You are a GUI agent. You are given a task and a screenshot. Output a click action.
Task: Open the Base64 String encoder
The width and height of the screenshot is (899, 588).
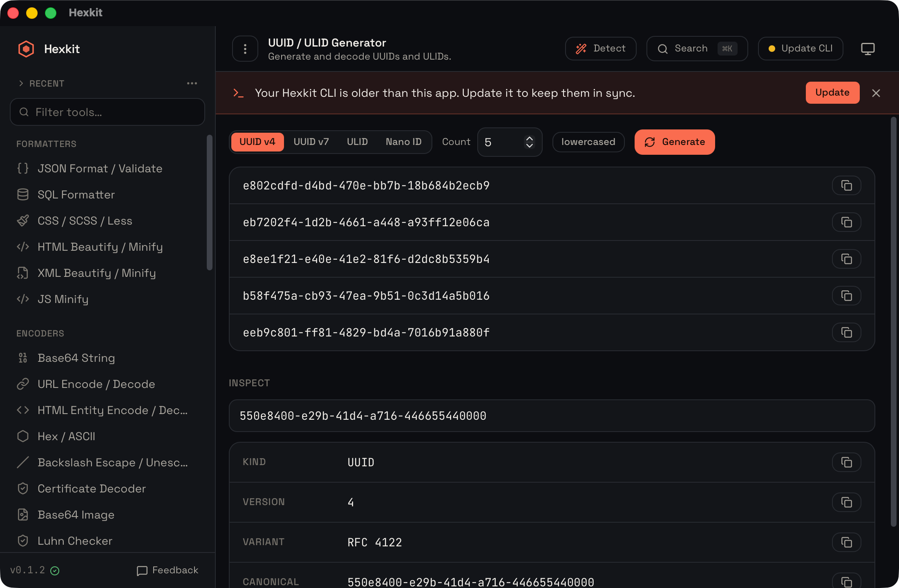coord(107,358)
